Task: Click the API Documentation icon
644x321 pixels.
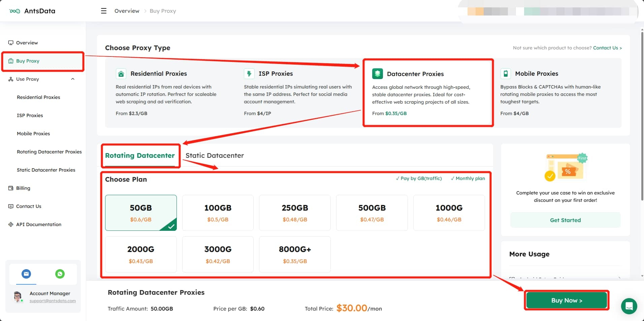Action: [x=11, y=224]
